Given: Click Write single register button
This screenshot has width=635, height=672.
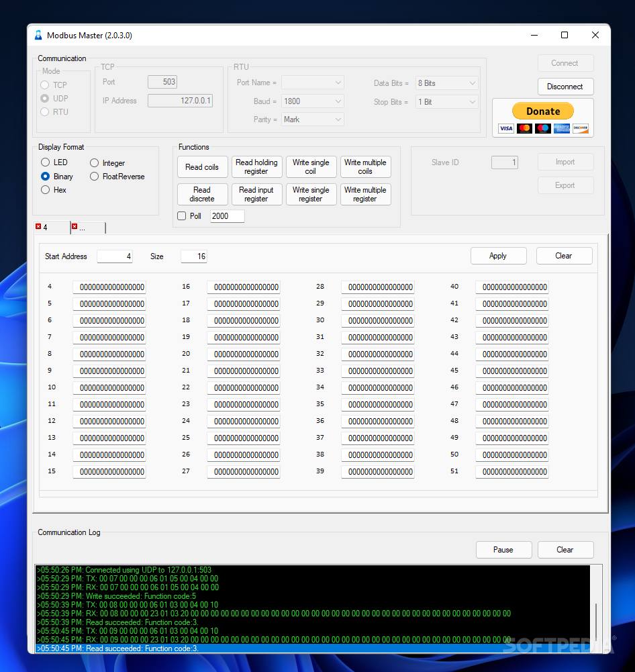Looking at the screenshot, I should click(x=311, y=195).
